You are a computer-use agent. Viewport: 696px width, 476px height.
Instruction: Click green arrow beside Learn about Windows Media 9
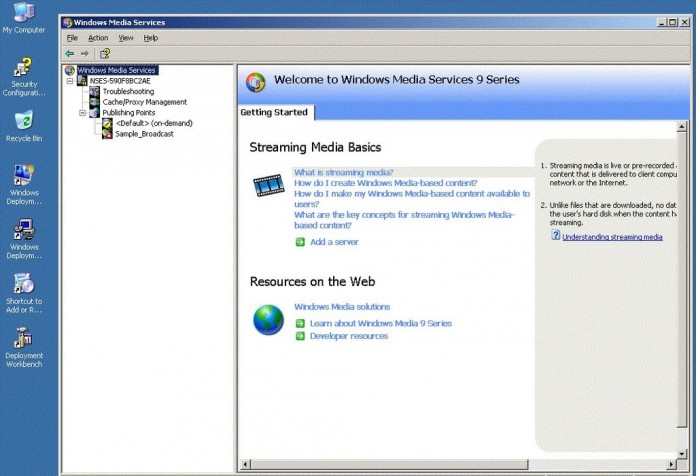click(301, 323)
